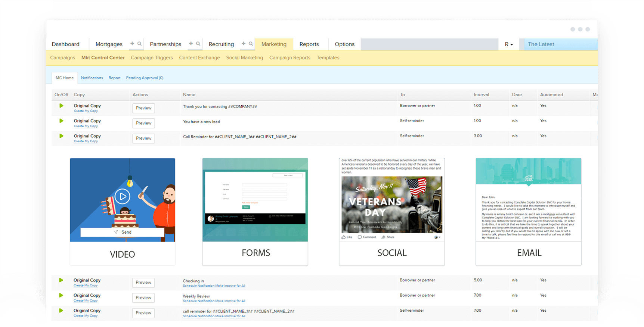Click the EMAIL template thumbnail card
The image size is (644, 327).
point(528,212)
